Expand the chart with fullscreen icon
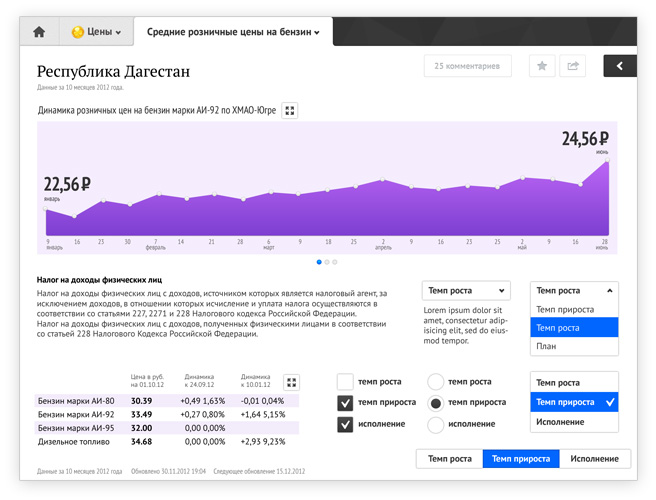 tap(290, 111)
